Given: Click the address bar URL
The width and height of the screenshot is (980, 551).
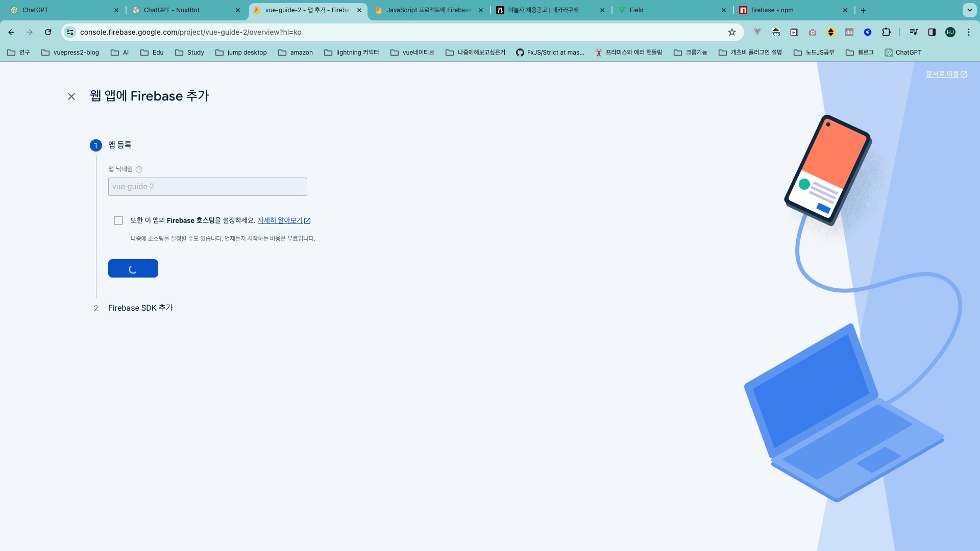Looking at the screenshot, I should (x=190, y=32).
